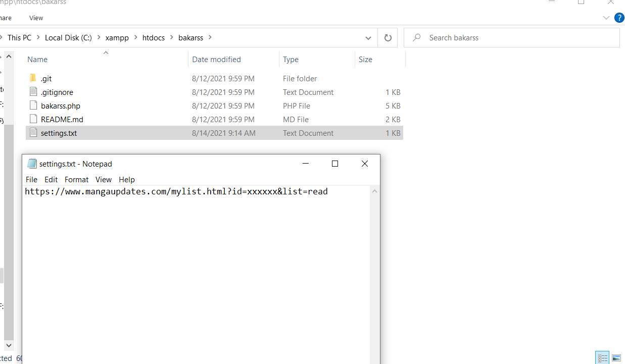Click the PHP File type cell
625x364 pixels.
[297, 106]
